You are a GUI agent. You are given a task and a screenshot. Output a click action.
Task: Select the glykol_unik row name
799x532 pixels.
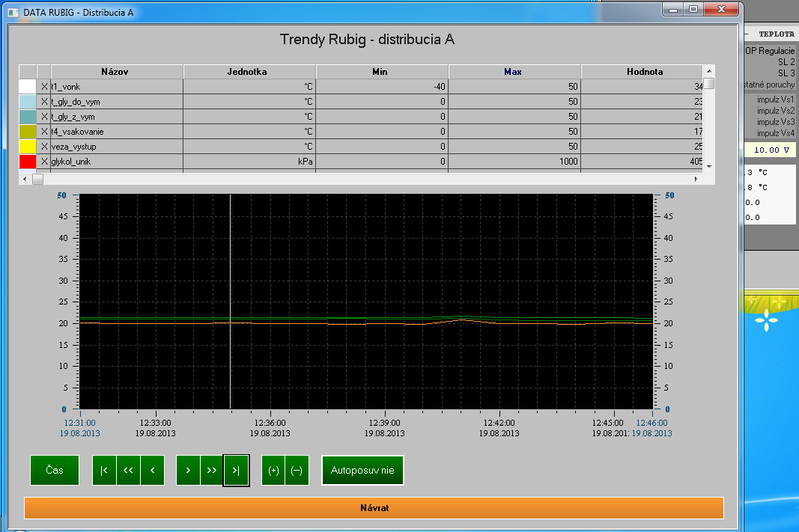click(x=71, y=162)
